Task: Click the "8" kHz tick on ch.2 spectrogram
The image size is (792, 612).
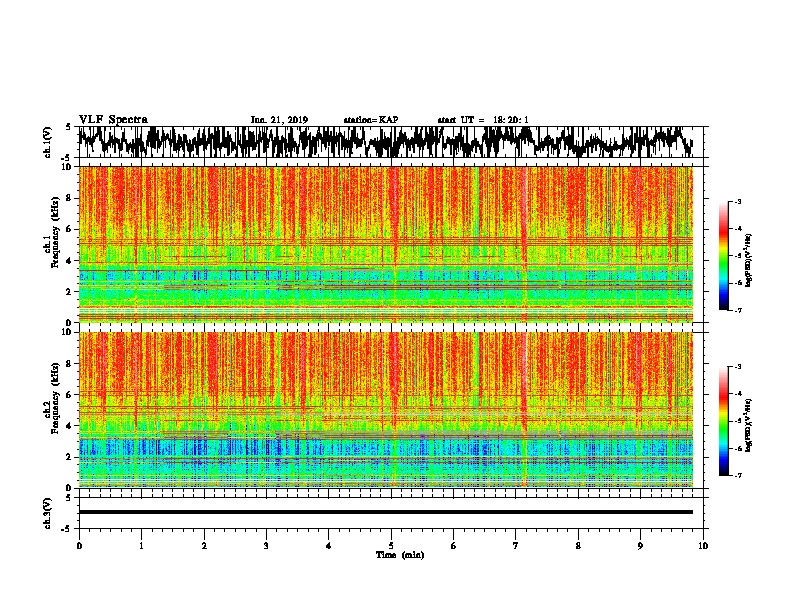Action: (x=70, y=364)
